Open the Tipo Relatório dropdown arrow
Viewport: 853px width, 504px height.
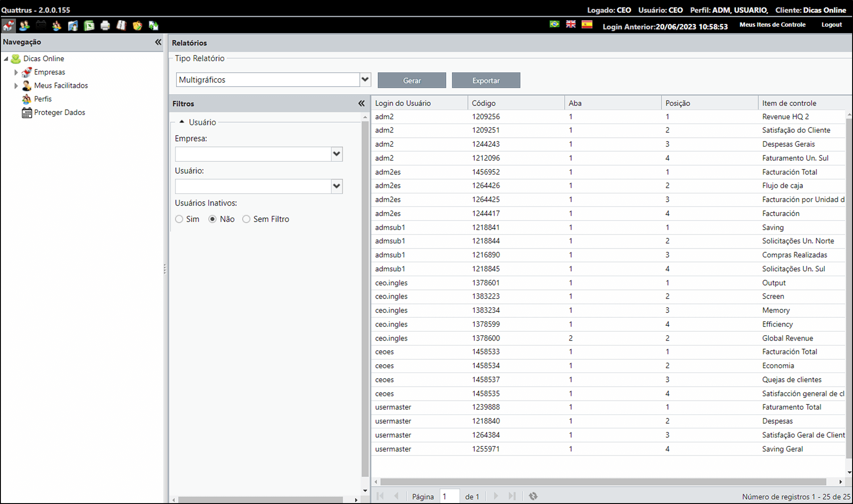tap(365, 79)
